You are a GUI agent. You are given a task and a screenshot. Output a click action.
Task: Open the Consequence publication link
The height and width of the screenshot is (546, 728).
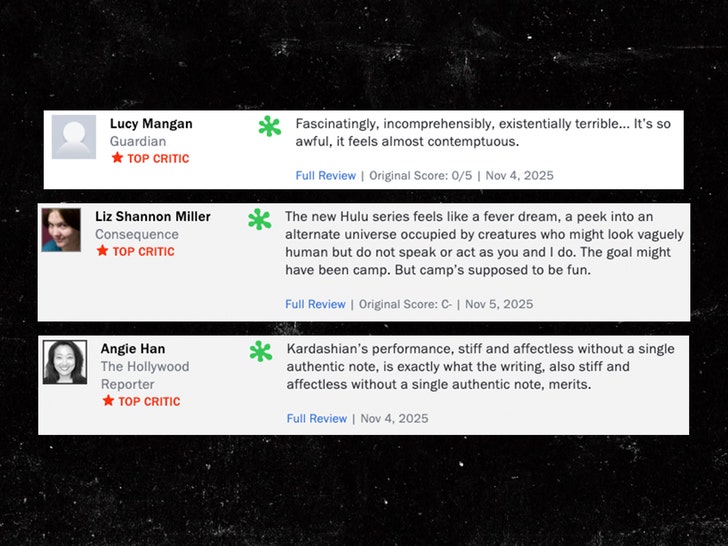click(137, 234)
